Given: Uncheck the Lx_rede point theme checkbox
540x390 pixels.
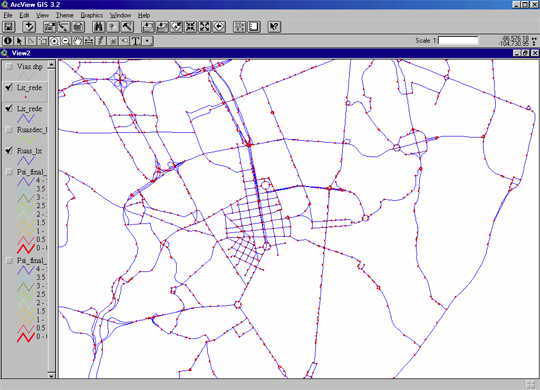Looking at the screenshot, I should 9,88.
